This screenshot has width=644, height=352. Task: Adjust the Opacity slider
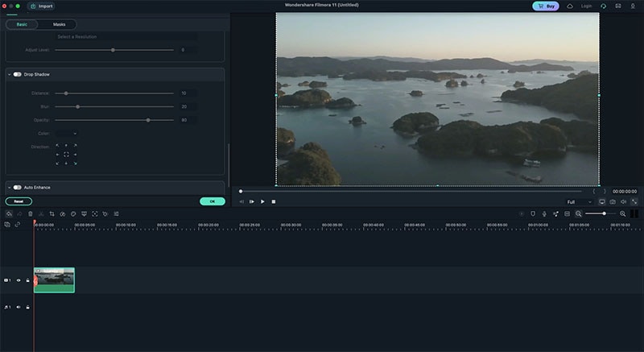114,120
